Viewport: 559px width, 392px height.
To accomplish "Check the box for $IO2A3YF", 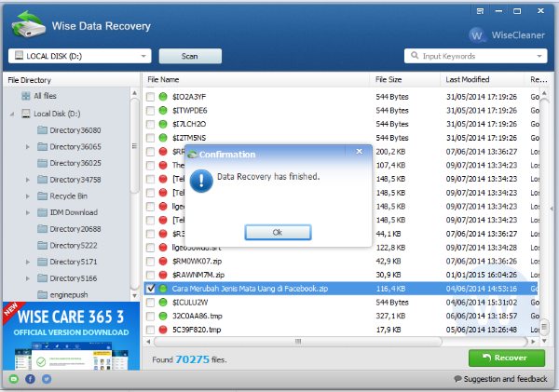I will (x=150, y=97).
